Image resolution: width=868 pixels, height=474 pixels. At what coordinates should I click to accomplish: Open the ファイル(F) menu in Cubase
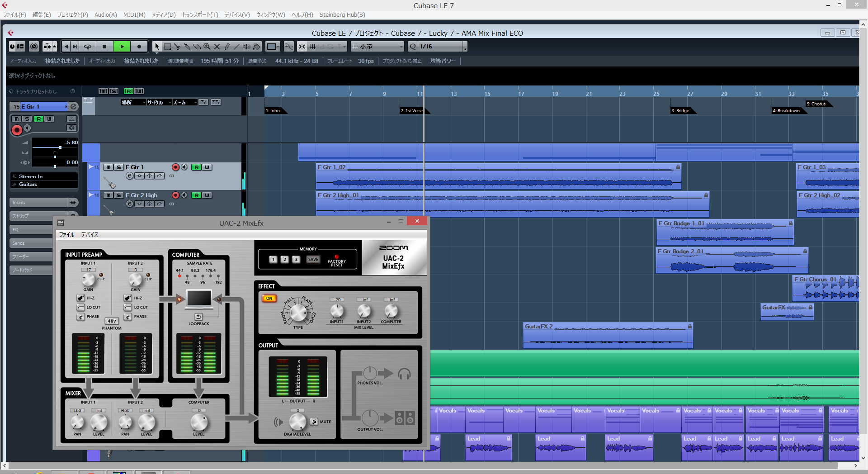click(14, 15)
